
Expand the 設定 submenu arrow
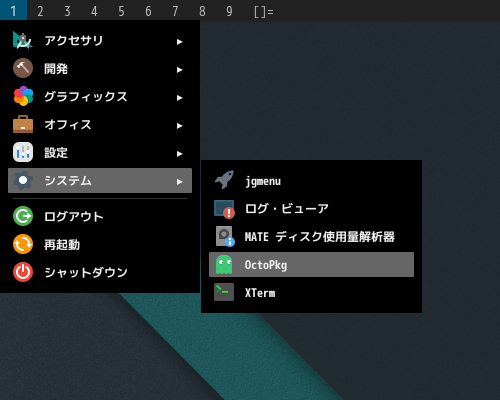click(180, 154)
